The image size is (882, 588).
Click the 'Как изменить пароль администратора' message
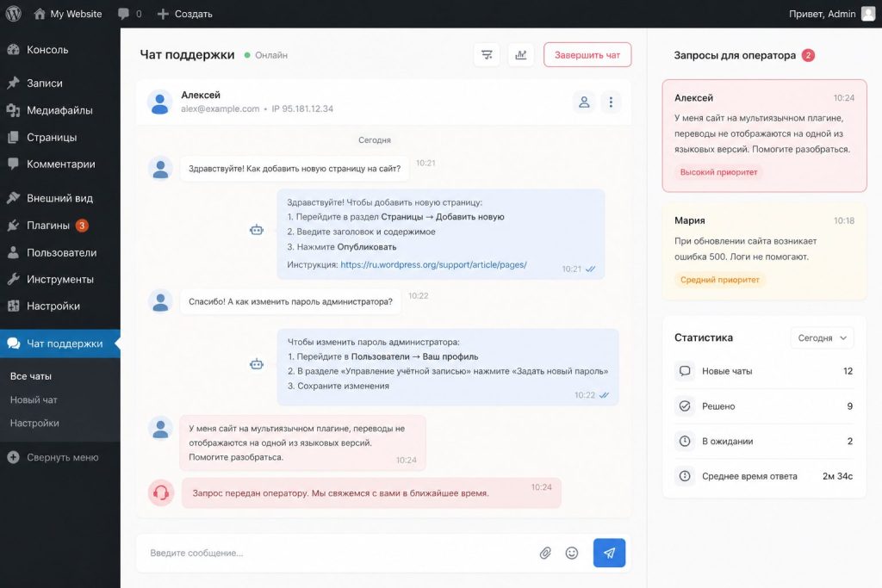click(x=291, y=302)
